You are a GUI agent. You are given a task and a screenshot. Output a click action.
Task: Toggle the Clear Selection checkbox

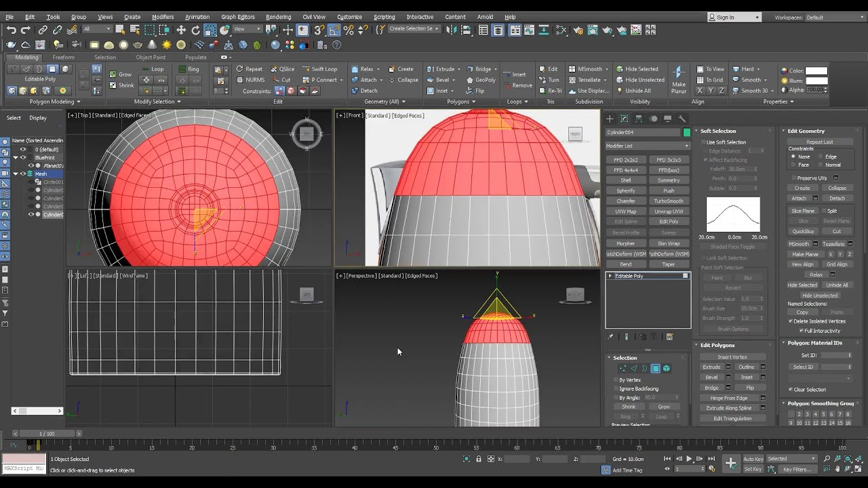click(x=791, y=390)
